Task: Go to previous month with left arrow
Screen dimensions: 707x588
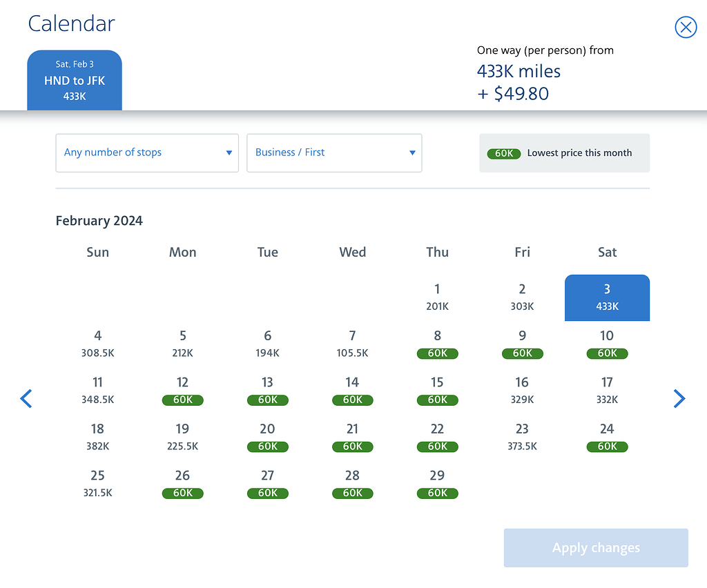Action: 26,398
